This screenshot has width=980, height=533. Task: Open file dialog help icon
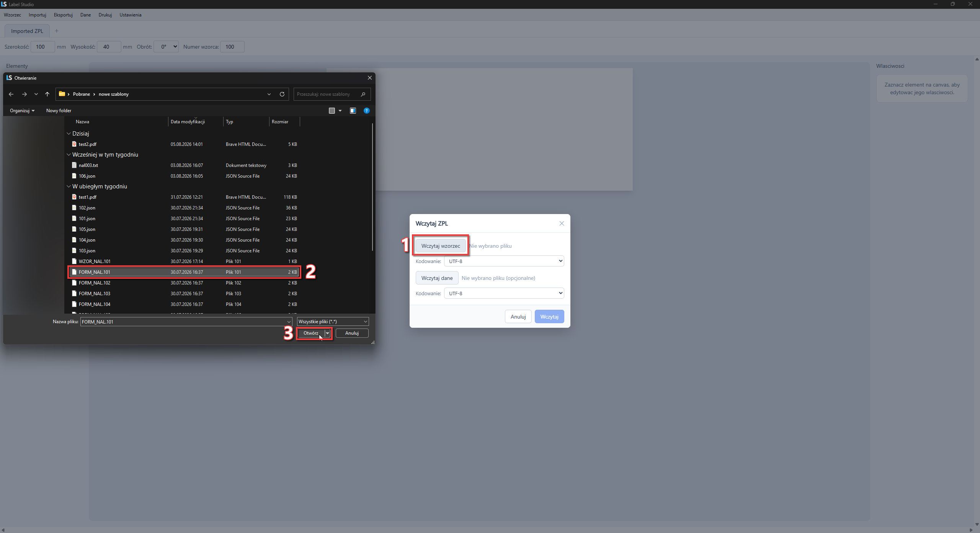click(367, 111)
